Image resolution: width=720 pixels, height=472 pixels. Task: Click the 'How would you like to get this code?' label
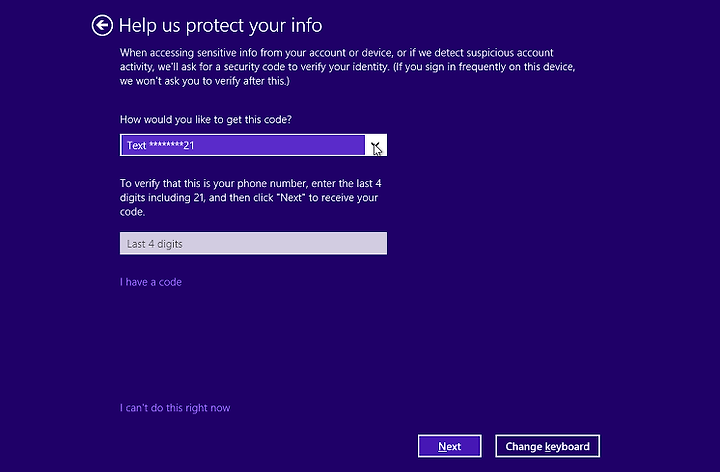(206, 119)
